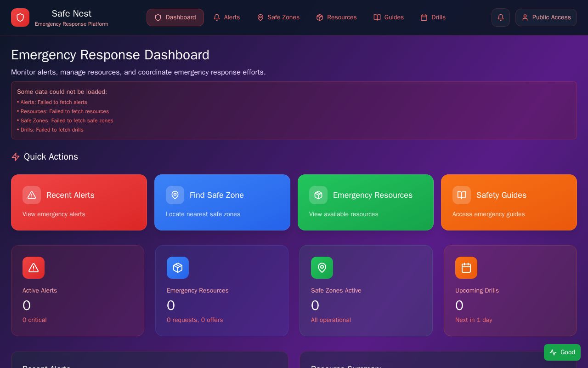Open the notifications bell button
588x368 pixels.
click(501, 17)
